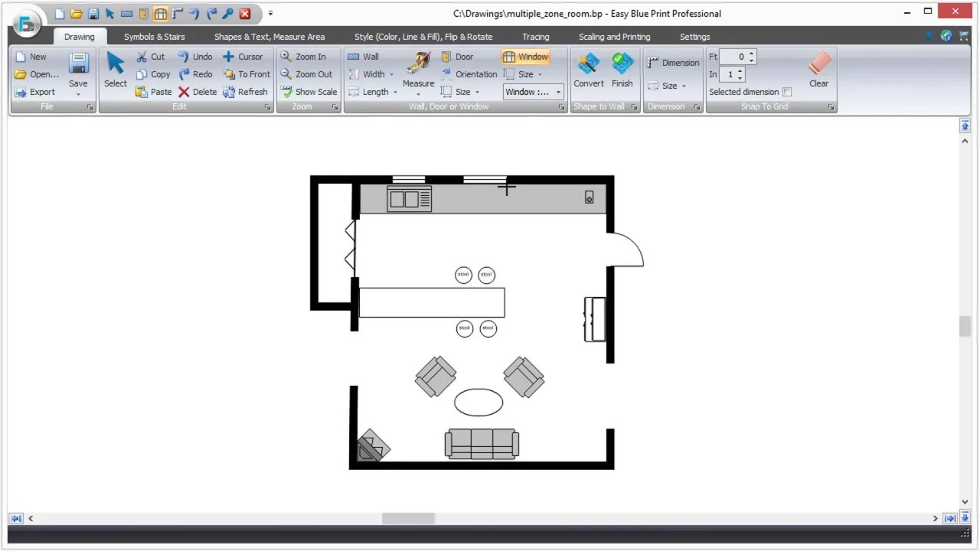Click the Export button
Screen dimensions: 980x551
34,92
